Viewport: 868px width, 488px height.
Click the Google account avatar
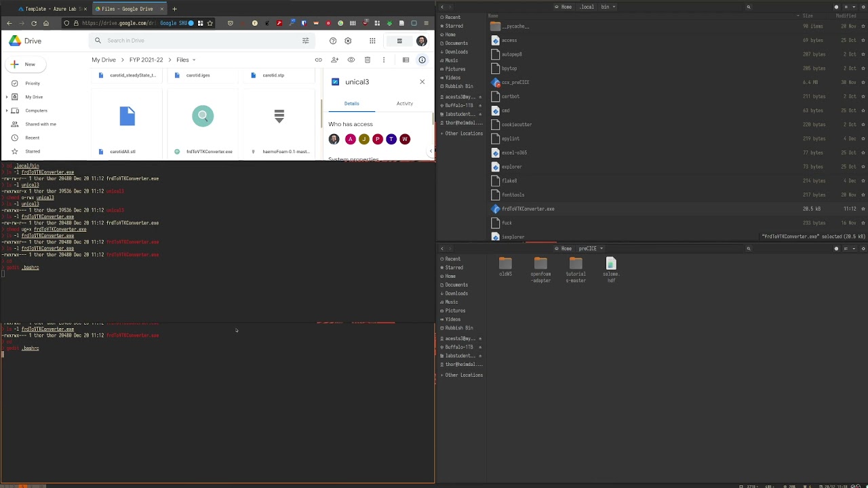pos(422,41)
